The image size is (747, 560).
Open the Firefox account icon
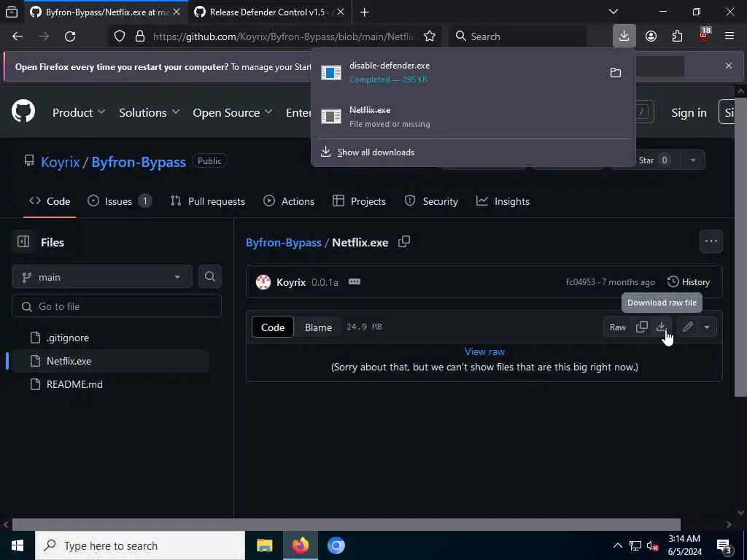click(x=651, y=36)
